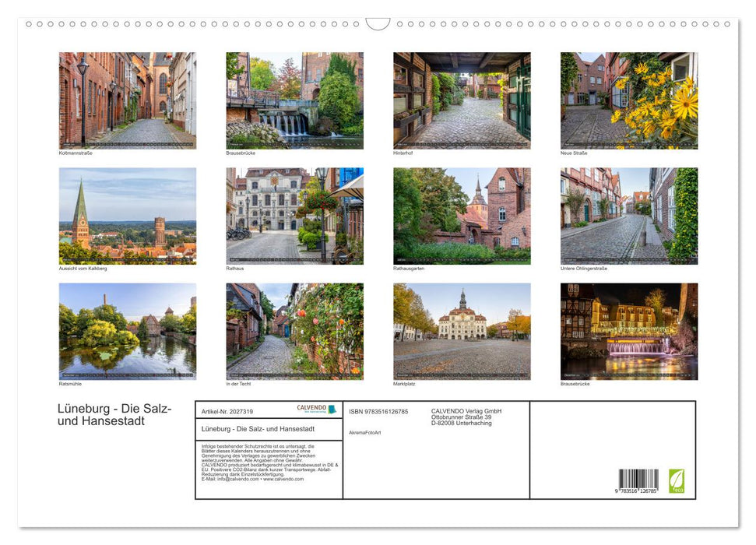756x545 pixels.
Task: Click the Rathaus photo thumbnail
Action: point(294,215)
